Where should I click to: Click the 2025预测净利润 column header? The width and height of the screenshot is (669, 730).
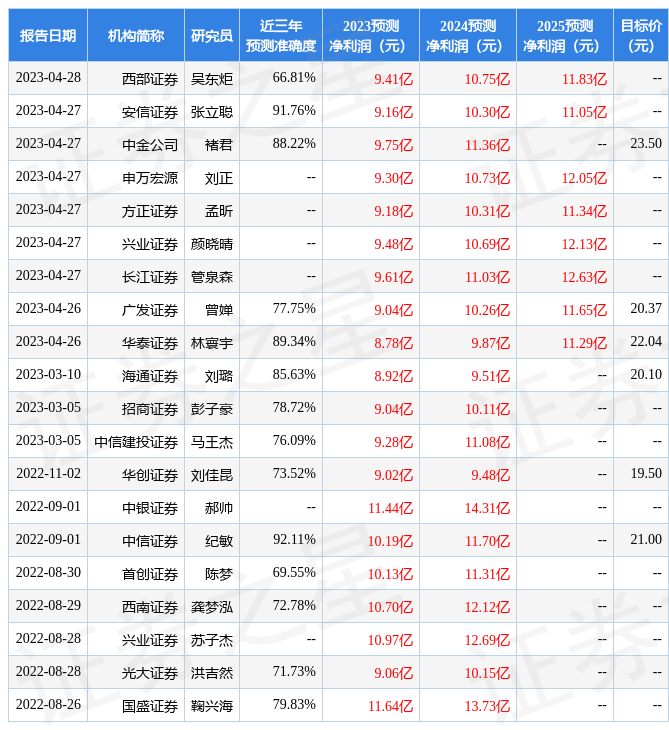565,35
